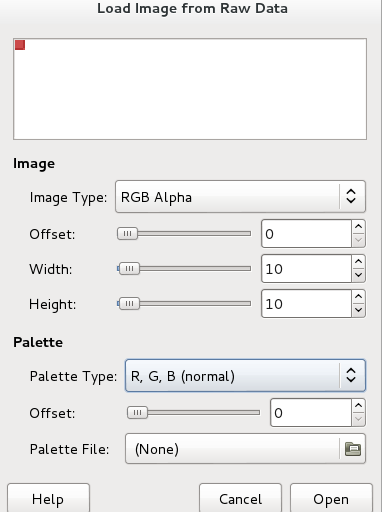The width and height of the screenshot is (382, 512).
Task: Cancel the raw data load dialog
Action: coord(240,498)
